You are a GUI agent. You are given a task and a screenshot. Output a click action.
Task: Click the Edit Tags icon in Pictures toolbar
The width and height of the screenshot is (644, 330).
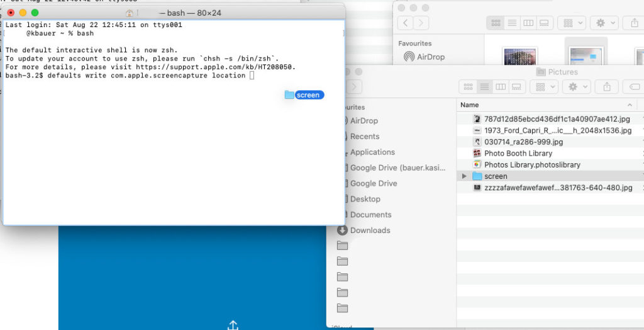click(x=633, y=87)
